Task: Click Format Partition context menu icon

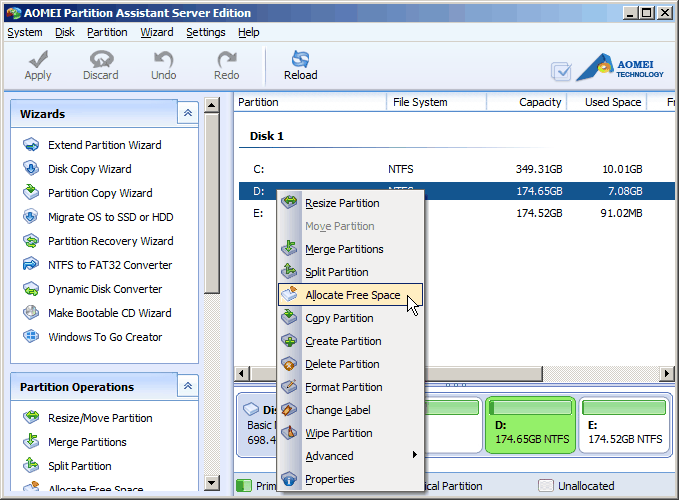Action: pos(289,387)
